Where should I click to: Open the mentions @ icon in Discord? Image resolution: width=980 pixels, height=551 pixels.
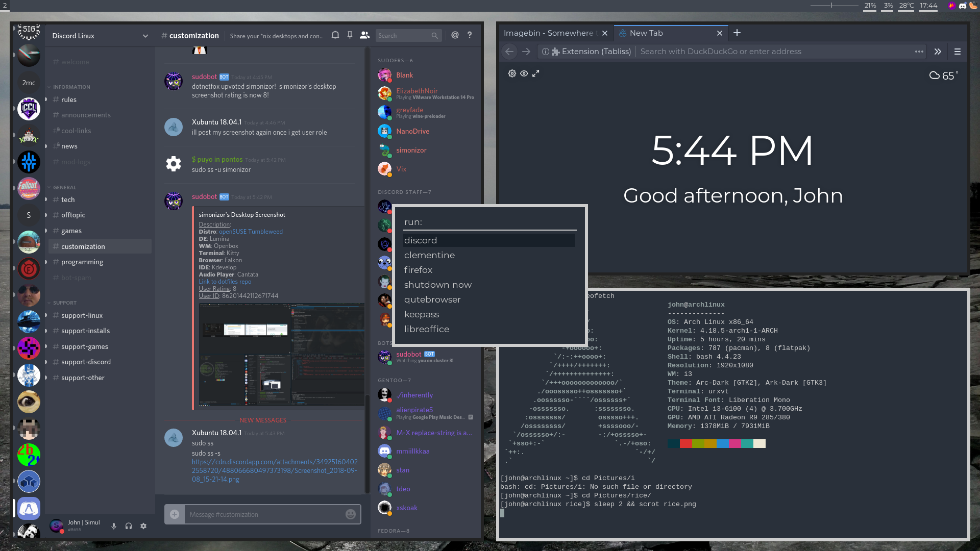coord(455,35)
